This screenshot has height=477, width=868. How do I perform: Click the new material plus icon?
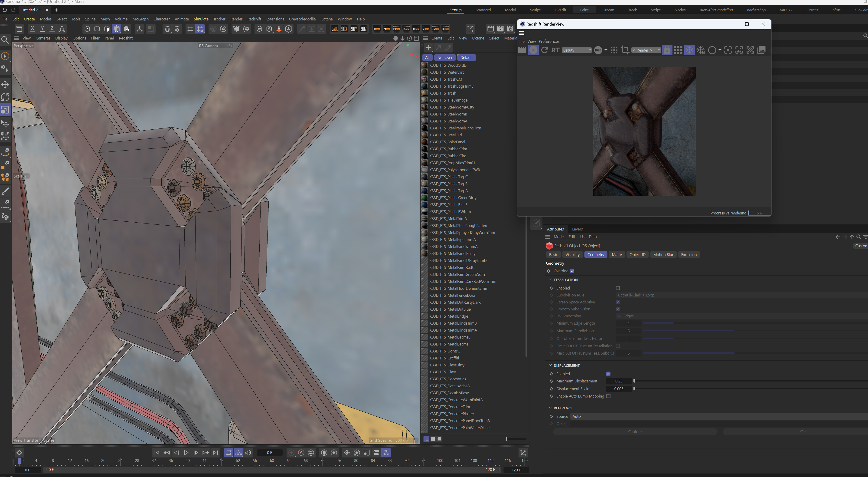point(428,48)
